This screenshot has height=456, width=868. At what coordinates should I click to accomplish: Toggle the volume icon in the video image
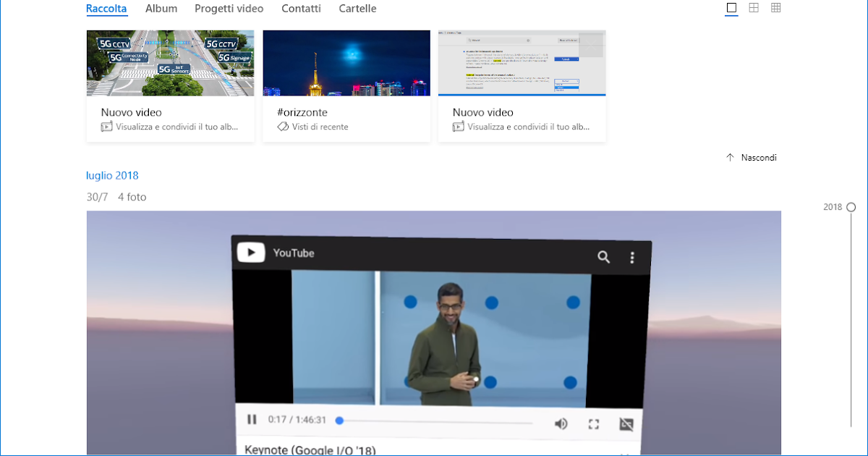coord(561,423)
